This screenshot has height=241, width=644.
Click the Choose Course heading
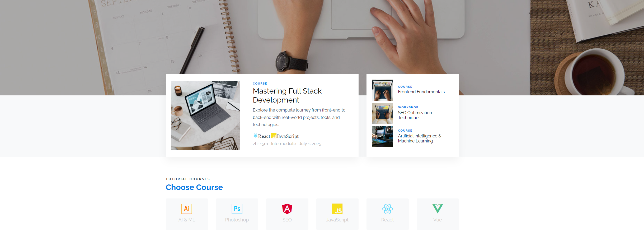click(194, 187)
